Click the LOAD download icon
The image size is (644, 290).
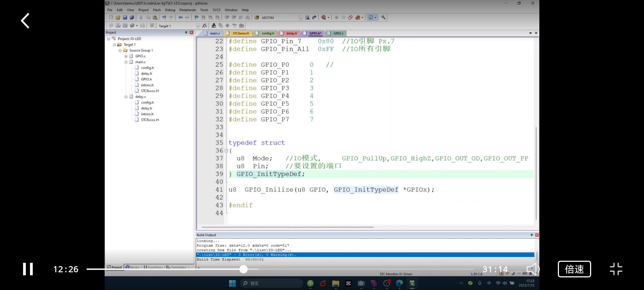152,26
